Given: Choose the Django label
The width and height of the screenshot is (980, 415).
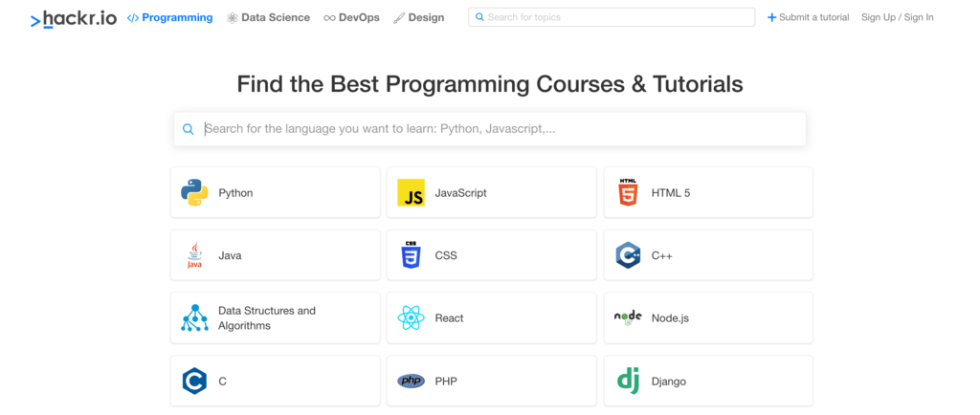Looking at the screenshot, I should 669,381.
